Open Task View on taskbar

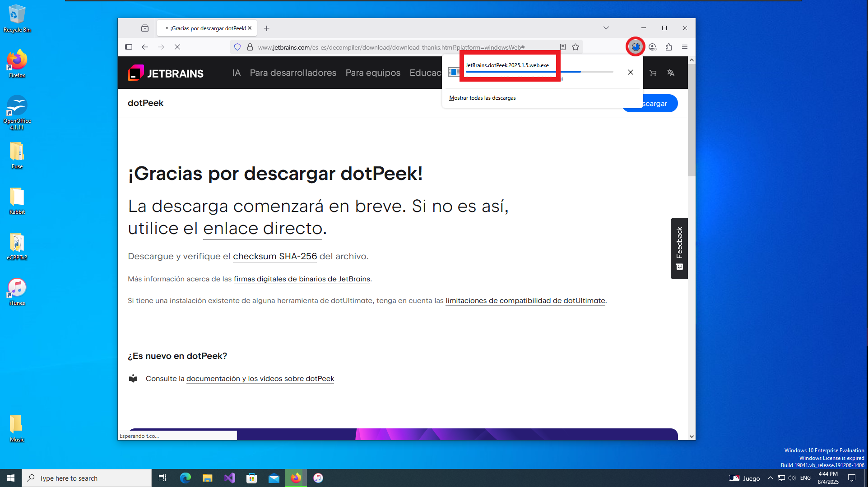click(162, 478)
